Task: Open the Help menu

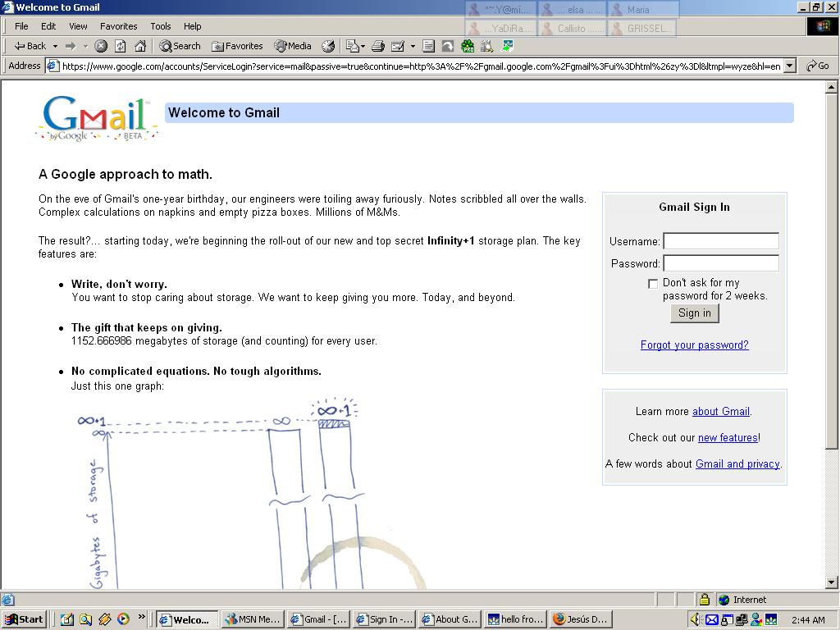Action: tap(192, 26)
